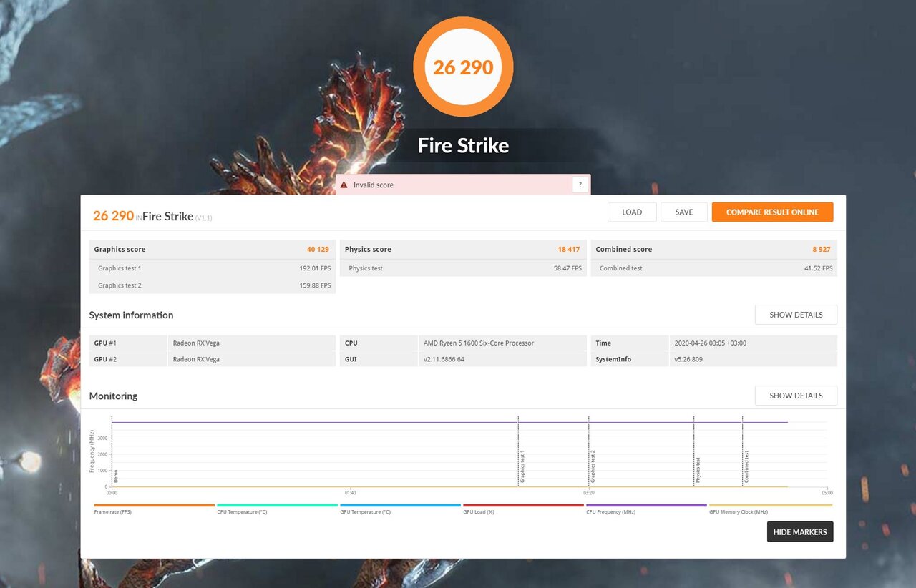This screenshot has height=588, width=916.
Task: Click the 26 290 Fire Strike result heading
Action: [x=152, y=216]
